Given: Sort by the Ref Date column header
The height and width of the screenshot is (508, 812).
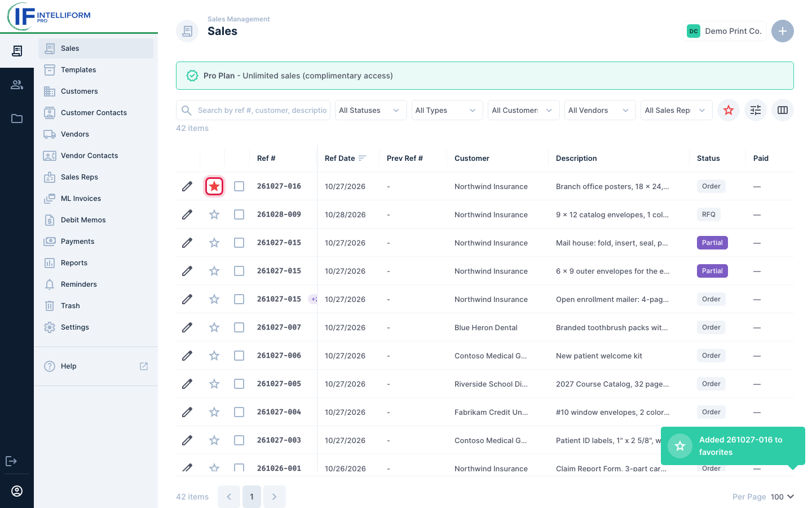Looking at the screenshot, I should tap(345, 158).
